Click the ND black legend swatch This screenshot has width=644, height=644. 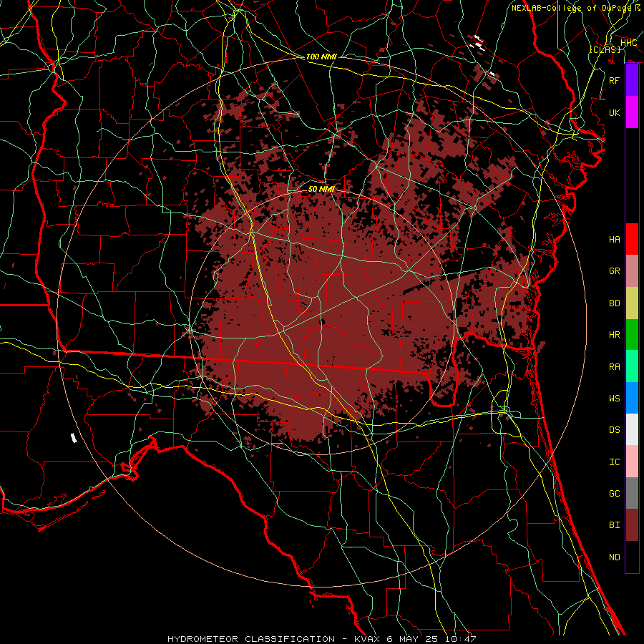[x=632, y=557]
